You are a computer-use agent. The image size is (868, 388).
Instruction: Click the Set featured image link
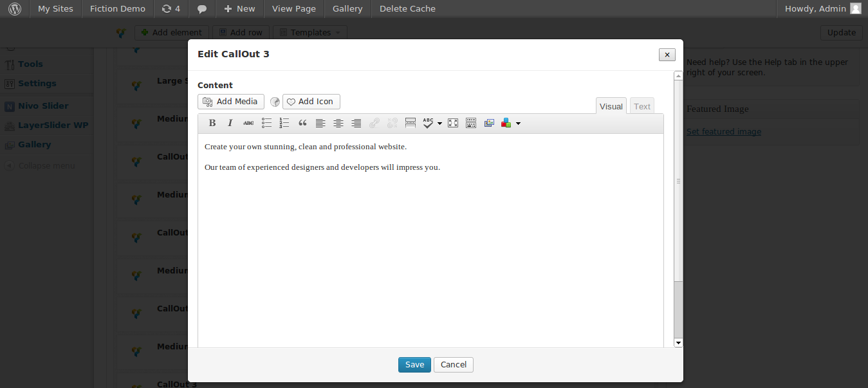click(x=724, y=132)
